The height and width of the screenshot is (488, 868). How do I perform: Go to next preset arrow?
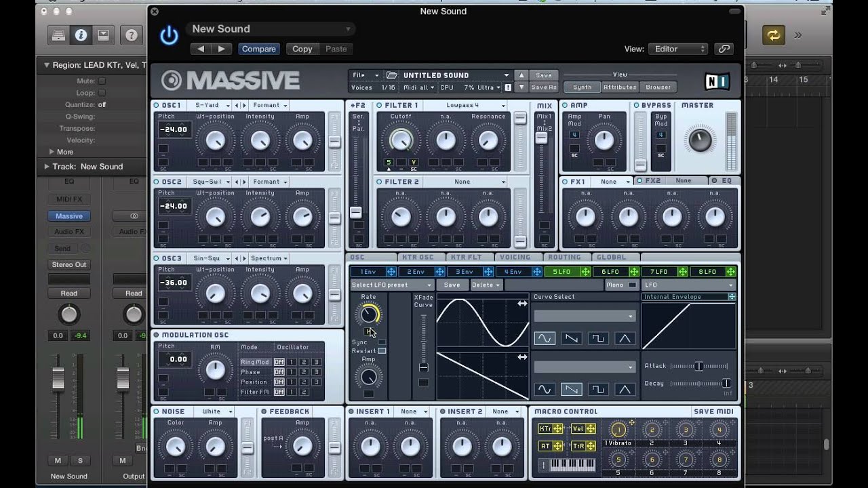click(221, 49)
